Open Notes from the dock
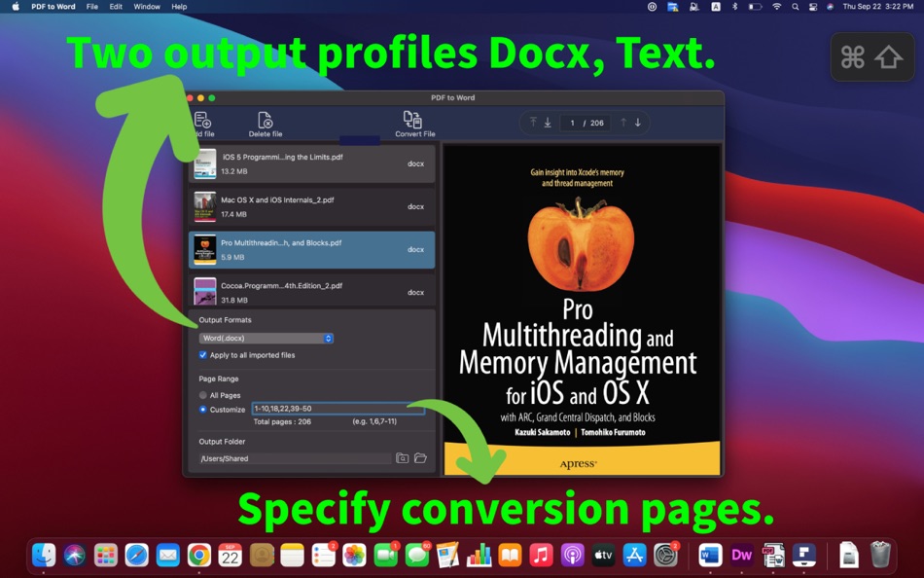Viewport: 924px width, 578px height. [293, 555]
